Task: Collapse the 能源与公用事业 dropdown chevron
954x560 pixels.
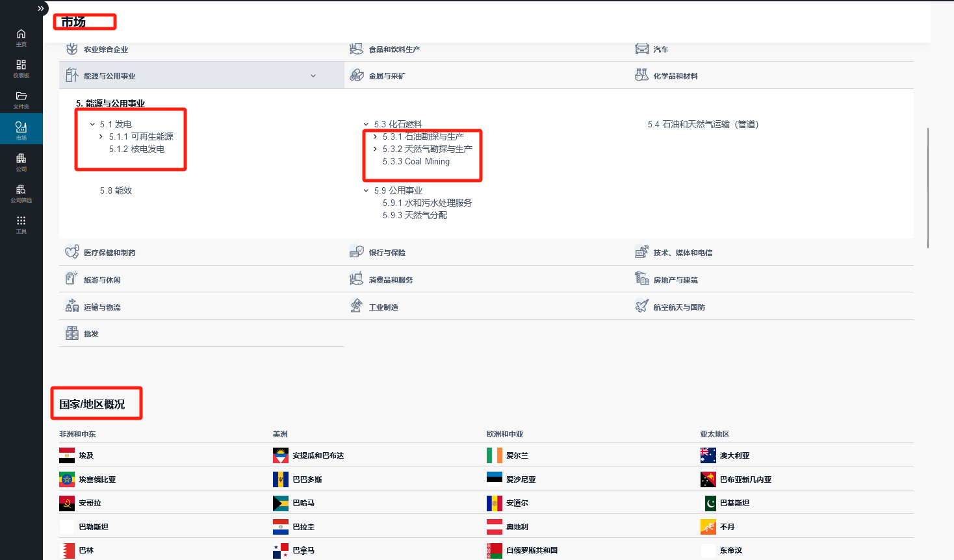Action: click(313, 76)
